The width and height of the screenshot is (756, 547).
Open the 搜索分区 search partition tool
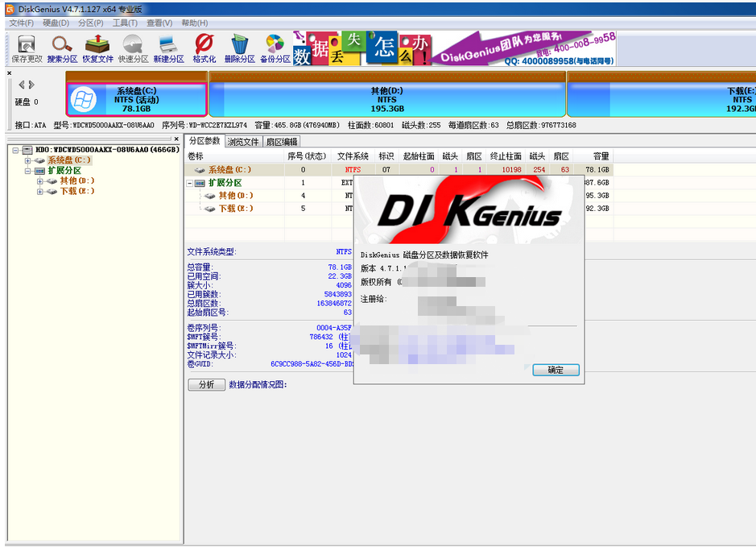click(62, 48)
